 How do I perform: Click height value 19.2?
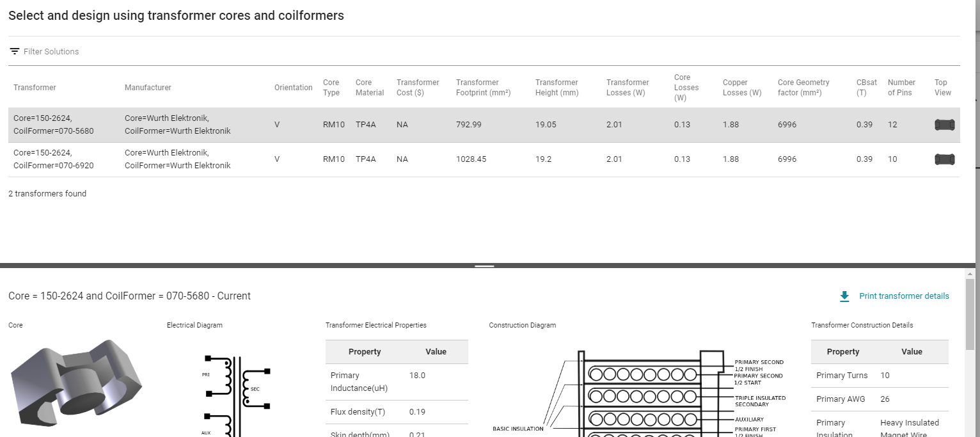click(543, 159)
